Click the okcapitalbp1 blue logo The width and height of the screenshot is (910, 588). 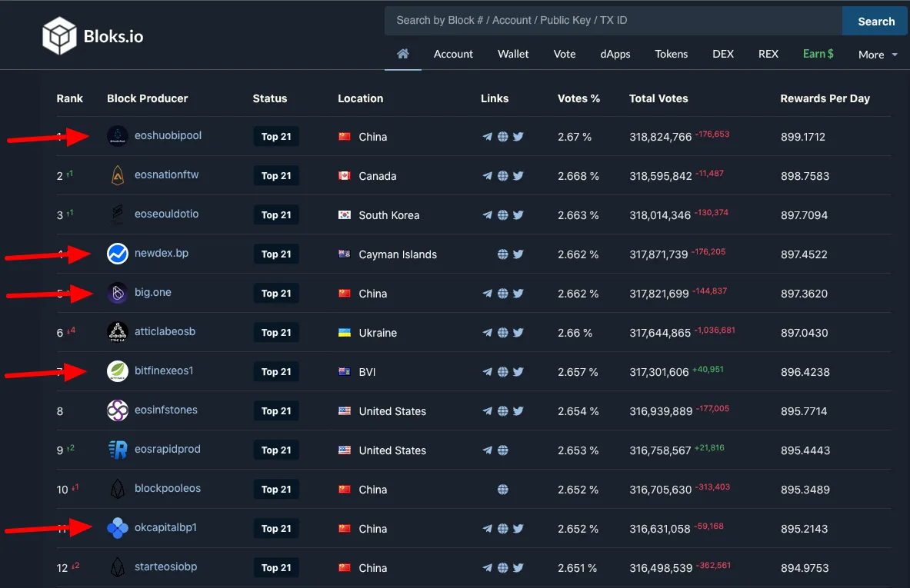click(117, 528)
